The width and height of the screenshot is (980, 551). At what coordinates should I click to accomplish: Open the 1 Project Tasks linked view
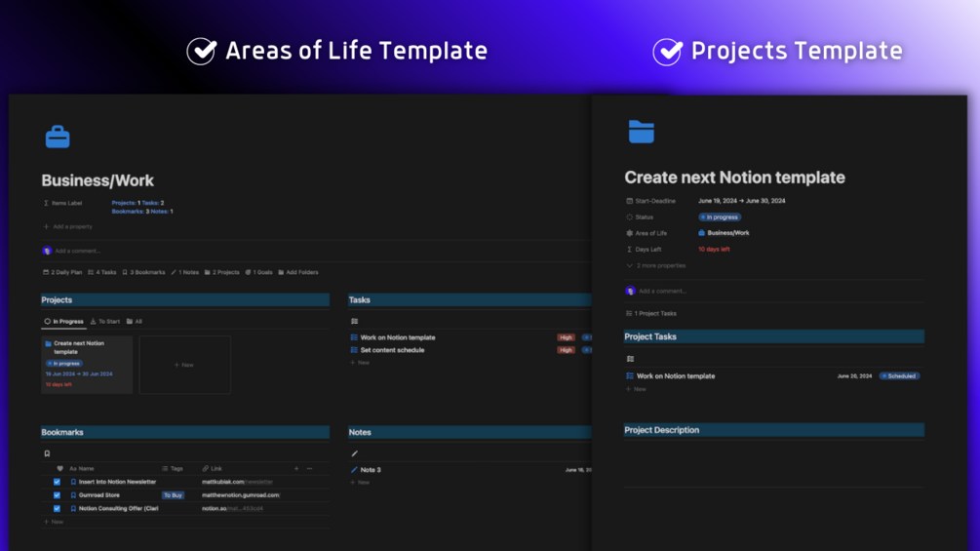pos(651,314)
